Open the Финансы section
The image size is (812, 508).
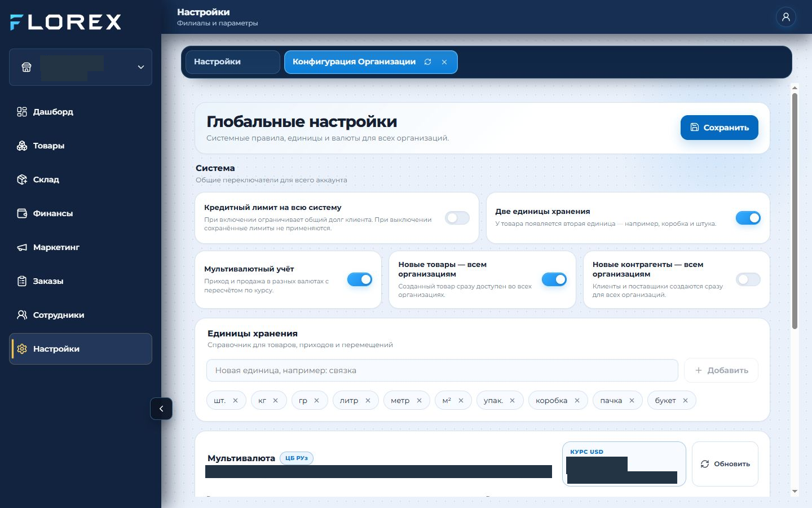coord(81,213)
